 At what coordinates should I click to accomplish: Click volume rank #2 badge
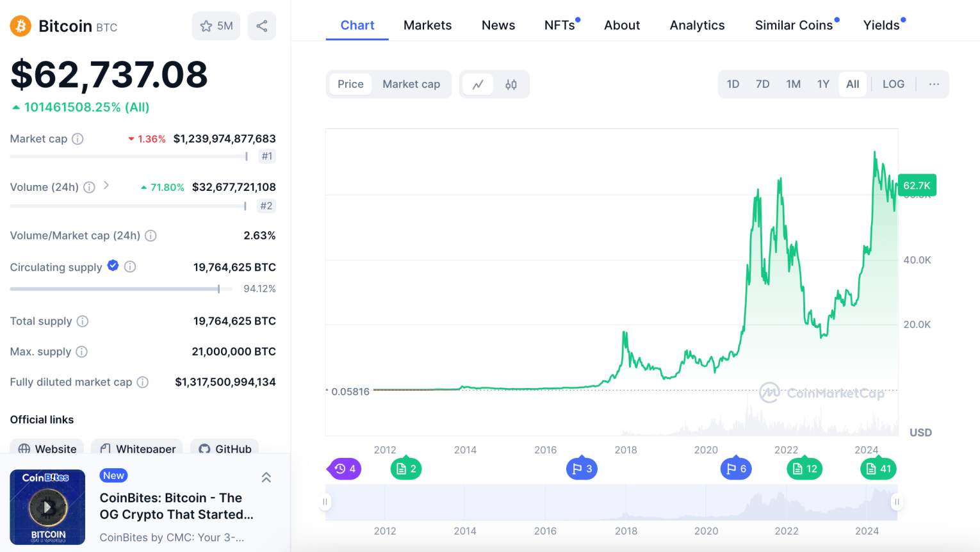(x=266, y=206)
